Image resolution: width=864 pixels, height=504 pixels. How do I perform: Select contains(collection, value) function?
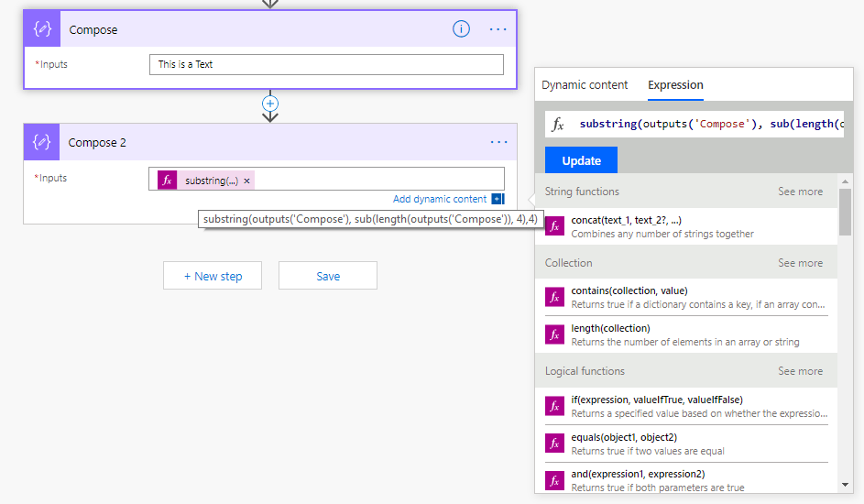[x=686, y=298]
